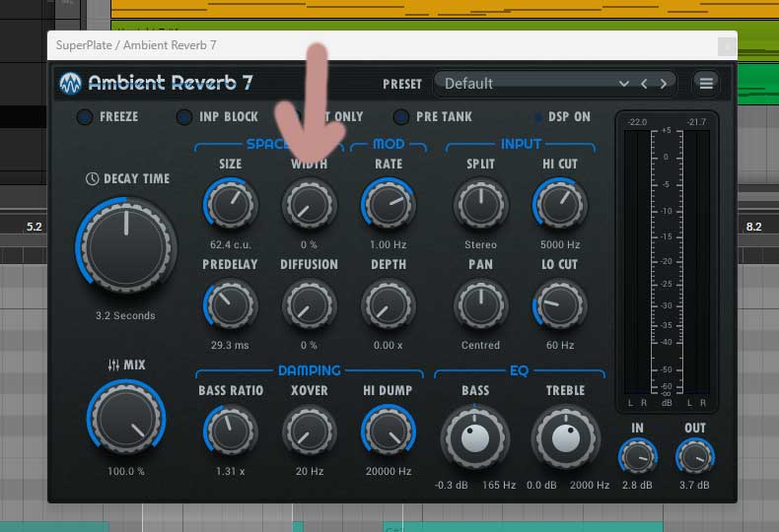Click the Ambient Reverb waveform logo icon
The image size is (779, 532).
(x=71, y=84)
